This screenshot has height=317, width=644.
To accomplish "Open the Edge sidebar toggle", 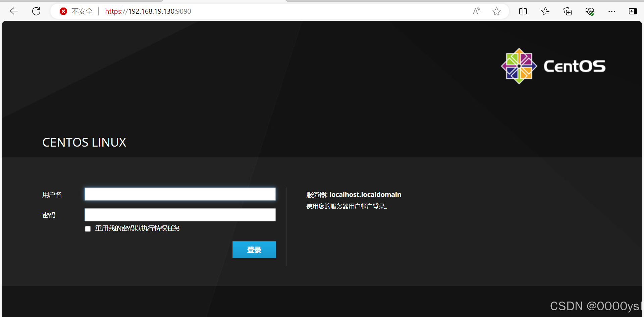I will (633, 11).
